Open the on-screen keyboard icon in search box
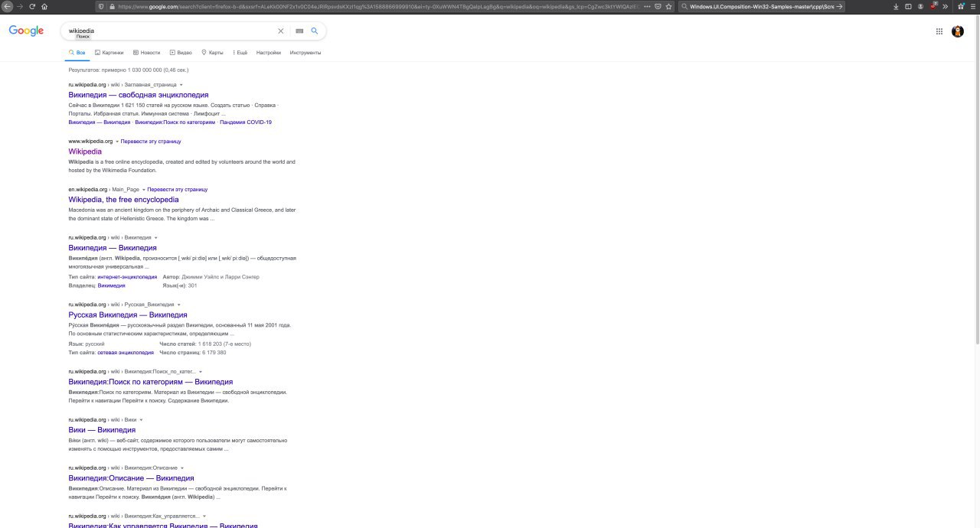Viewport: 980px width, 528px height. [299, 31]
